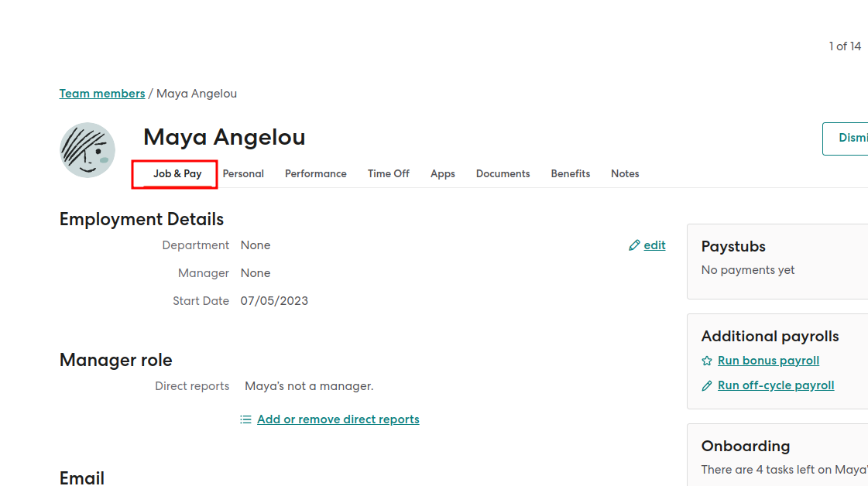Open the Performance tab

point(316,174)
